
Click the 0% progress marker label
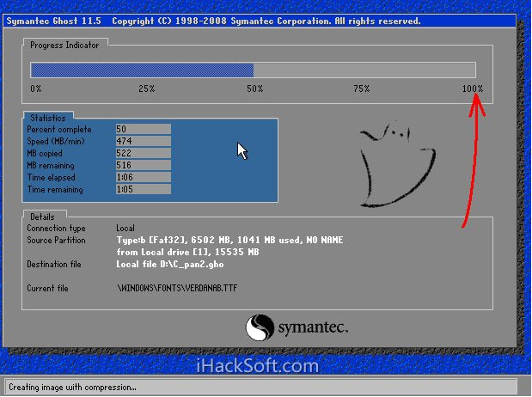[x=36, y=89]
